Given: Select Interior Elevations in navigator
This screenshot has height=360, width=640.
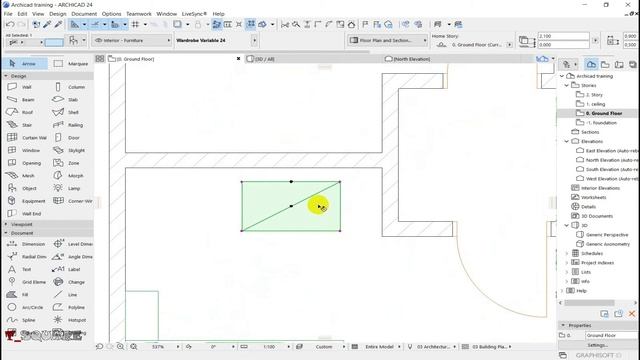Looking at the screenshot, I should click(600, 188).
